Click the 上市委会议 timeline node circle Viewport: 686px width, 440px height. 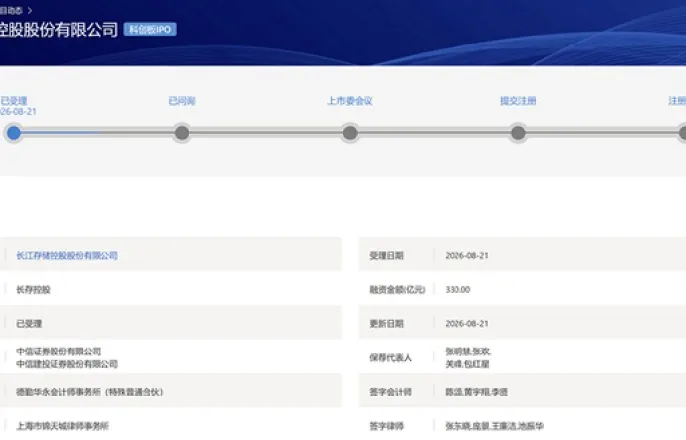350,133
